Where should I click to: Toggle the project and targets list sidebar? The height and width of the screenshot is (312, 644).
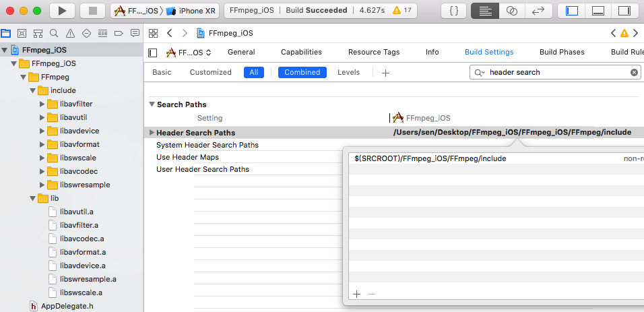click(x=153, y=53)
